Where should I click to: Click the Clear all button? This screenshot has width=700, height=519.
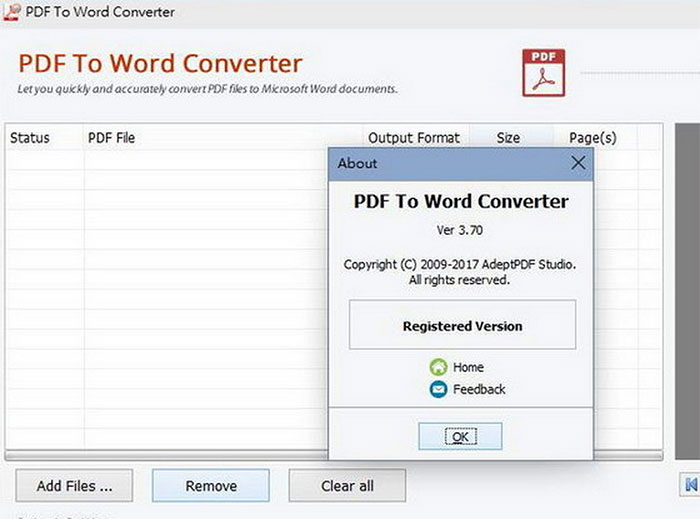coord(347,486)
